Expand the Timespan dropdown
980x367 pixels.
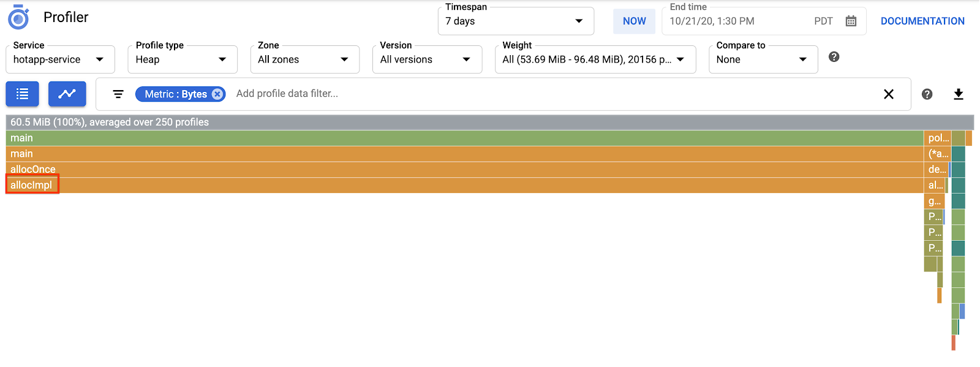tap(516, 21)
